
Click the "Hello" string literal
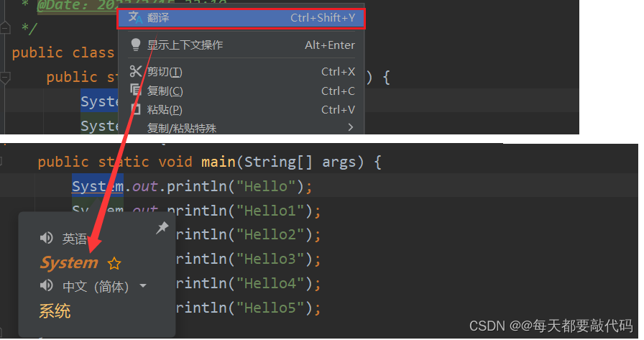pos(266,186)
